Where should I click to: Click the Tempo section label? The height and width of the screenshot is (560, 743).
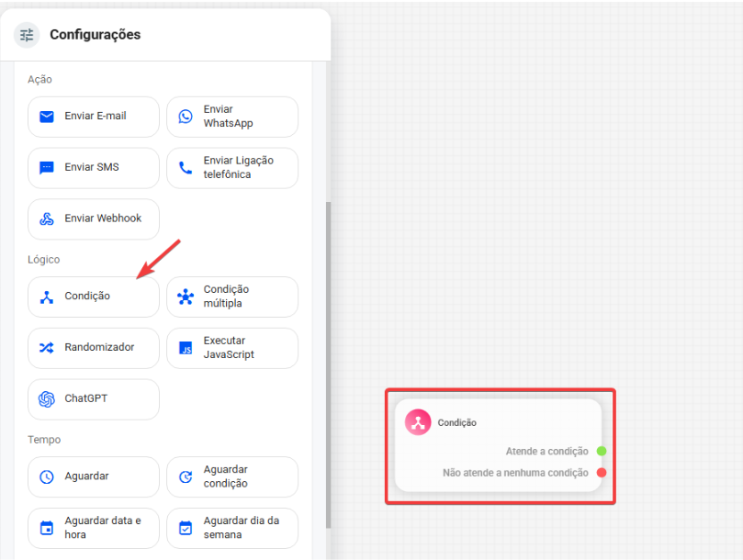(44, 440)
